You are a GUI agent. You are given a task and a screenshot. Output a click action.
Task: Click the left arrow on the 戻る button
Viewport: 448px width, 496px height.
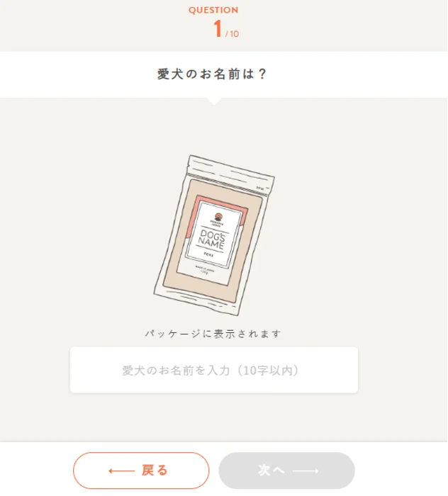point(122,471)
